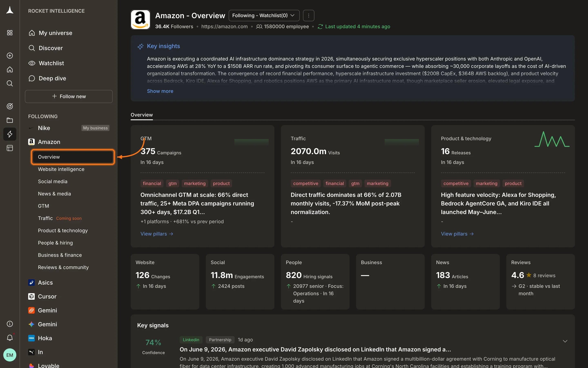Click the Linkedin tag on key signal

click(191, 340)
